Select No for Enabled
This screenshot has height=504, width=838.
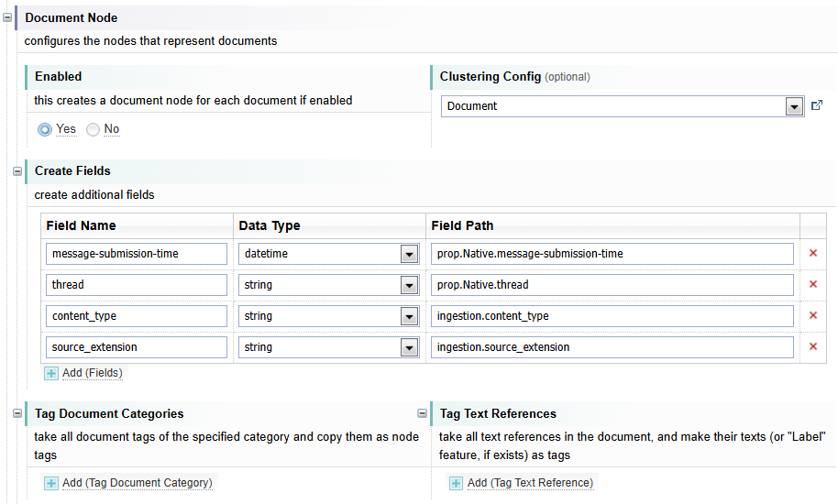pyautogui.click(x=93, y=130)
